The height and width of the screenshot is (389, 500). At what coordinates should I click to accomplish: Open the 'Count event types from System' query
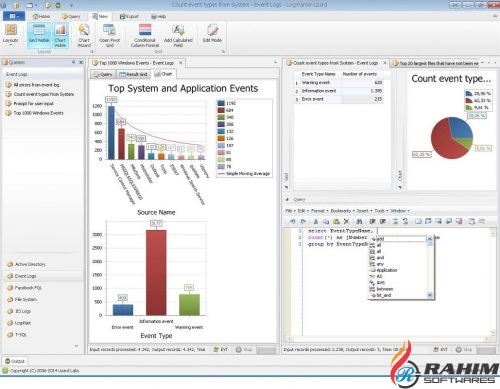click(x=40, y=94)
